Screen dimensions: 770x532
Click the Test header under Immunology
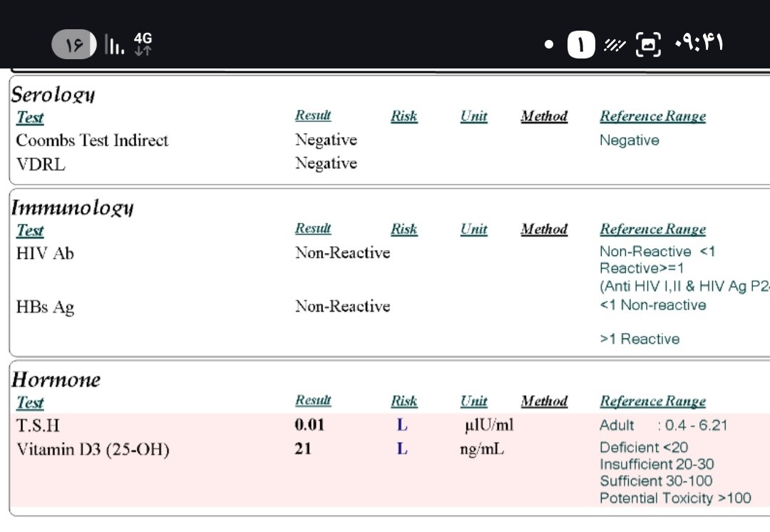(x=30, y=230)
